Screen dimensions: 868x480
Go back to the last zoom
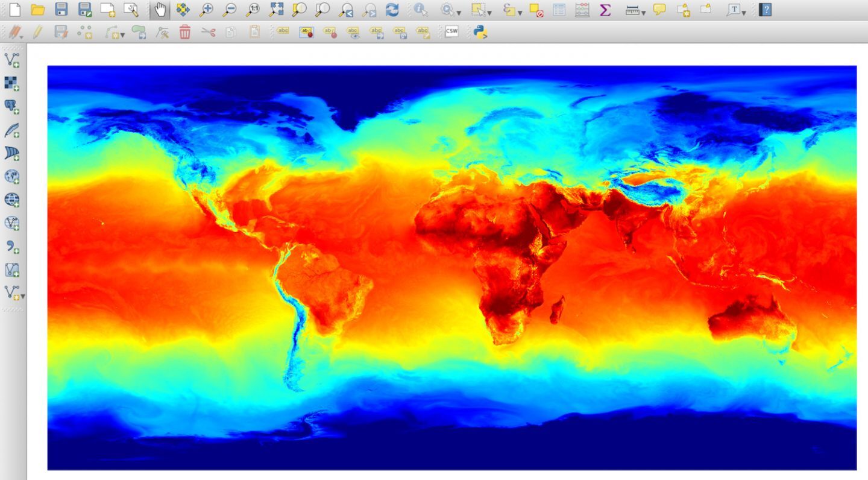pyautogui.click(x=346, y=10)
